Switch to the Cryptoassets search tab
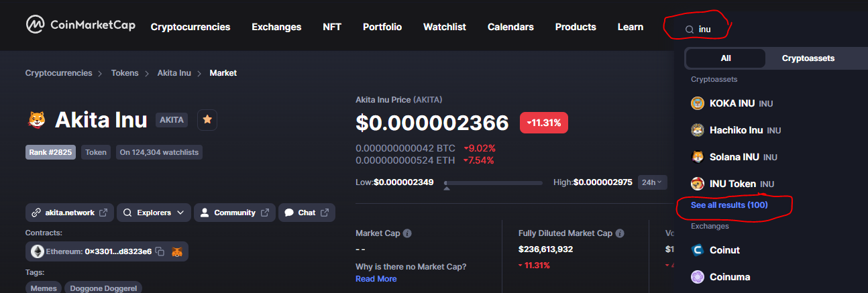Image resolution: width=868 pixels, height=293 pixels. (808, 58)
